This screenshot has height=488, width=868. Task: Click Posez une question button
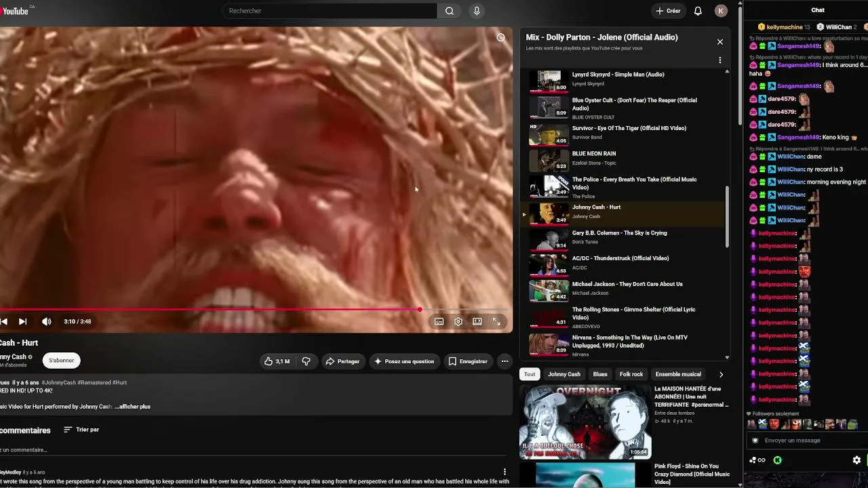(x=404, y=361)
